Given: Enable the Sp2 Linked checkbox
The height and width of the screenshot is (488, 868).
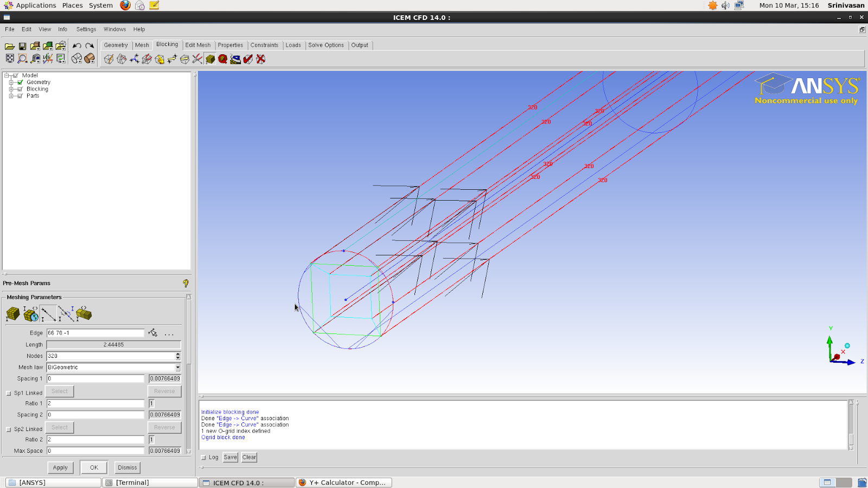Looking at the screenshot, I should 8,428.
